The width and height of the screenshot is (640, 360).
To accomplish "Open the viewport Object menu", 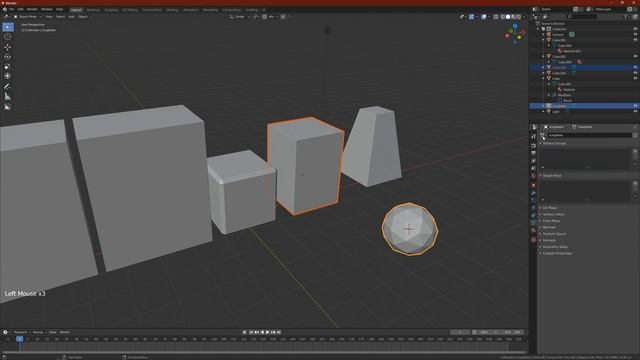I will [x=83, y=17].
